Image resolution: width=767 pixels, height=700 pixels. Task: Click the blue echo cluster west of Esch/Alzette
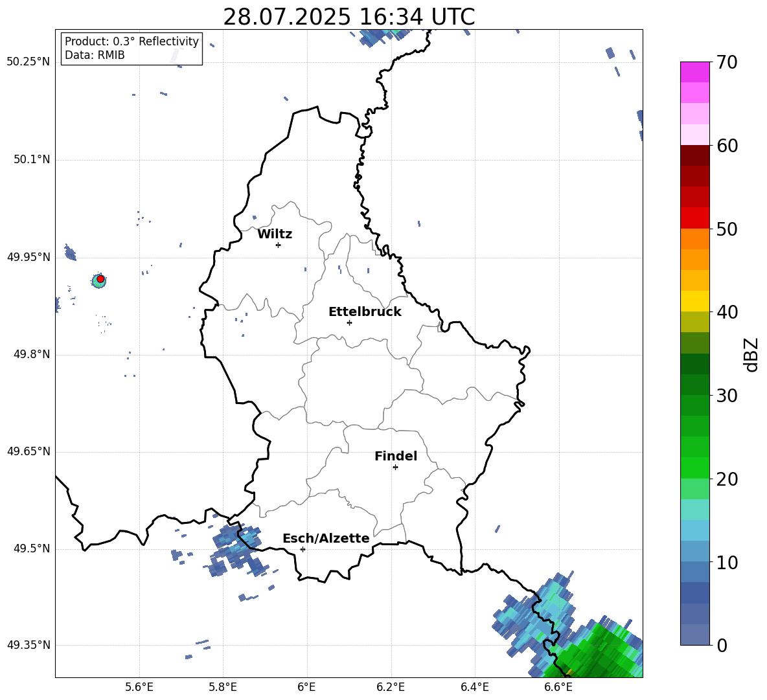237,551
